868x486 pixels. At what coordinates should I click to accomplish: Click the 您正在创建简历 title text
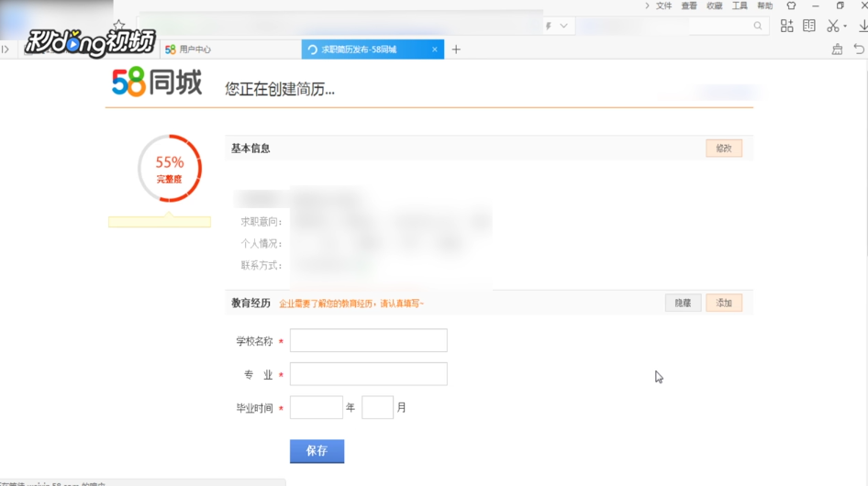point(280,89)
